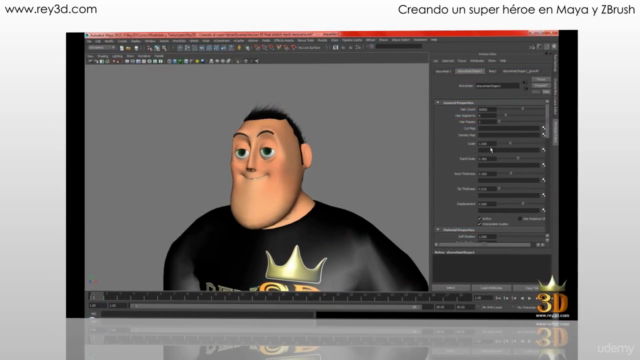The width and height of the screenshot is (640, 360).
Task: Enable the Snap to curves magnet icon
Action: coord(264,48)
